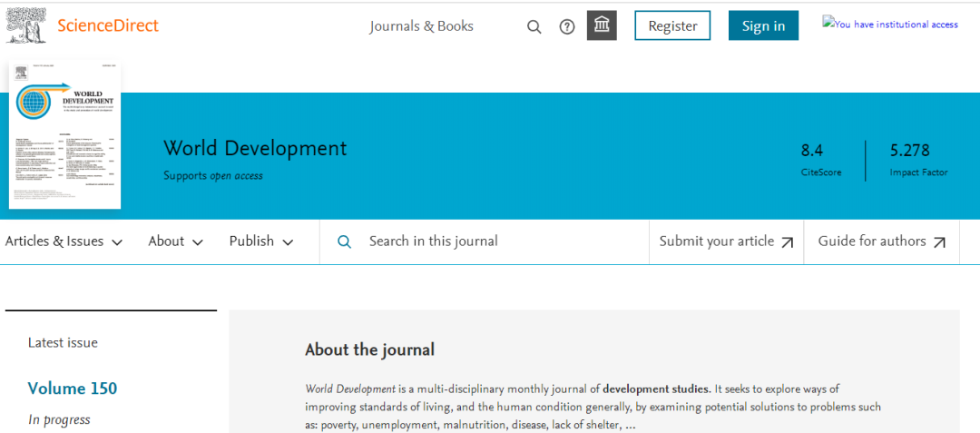Open the World Development cover thumbnail
980x433 pixels.
click(64, 134)
